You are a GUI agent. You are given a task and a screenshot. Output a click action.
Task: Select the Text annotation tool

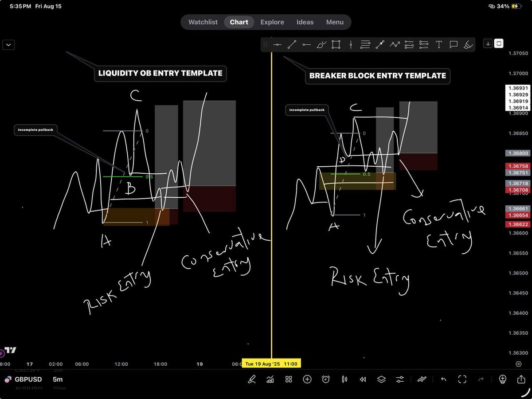coord(438,44)
